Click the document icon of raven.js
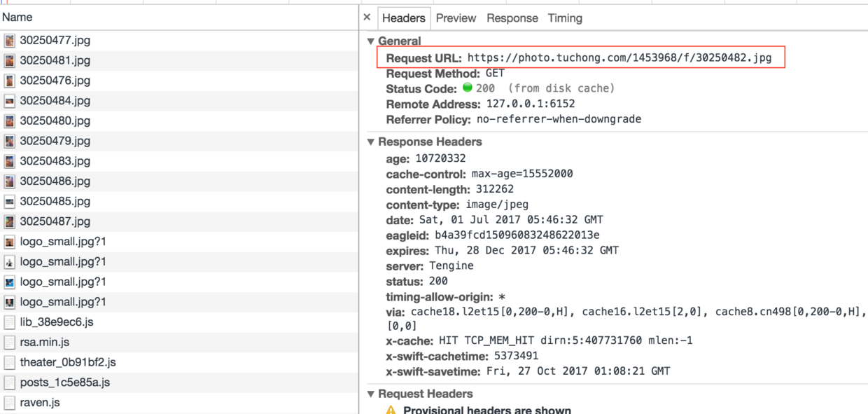 [10, 403]
